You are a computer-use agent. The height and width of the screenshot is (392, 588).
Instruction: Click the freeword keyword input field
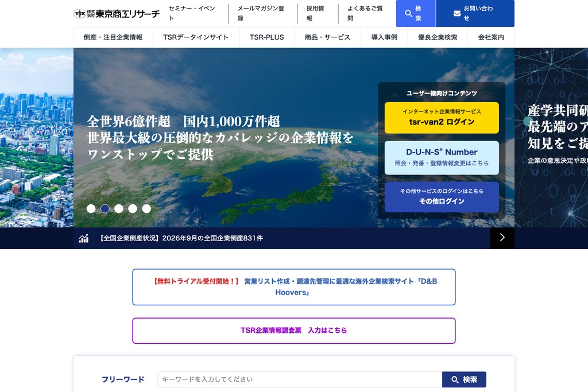tap(300, 379)
